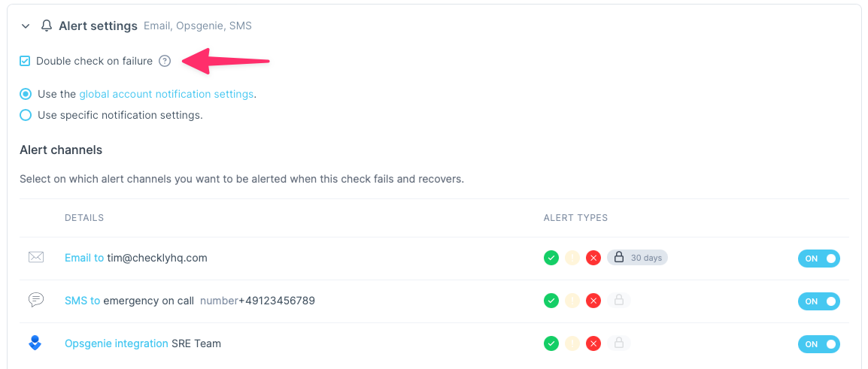The width and height of the screenshot is (868, 369).
Task: Select the global account notification radio button
Action: pos(26,94)
